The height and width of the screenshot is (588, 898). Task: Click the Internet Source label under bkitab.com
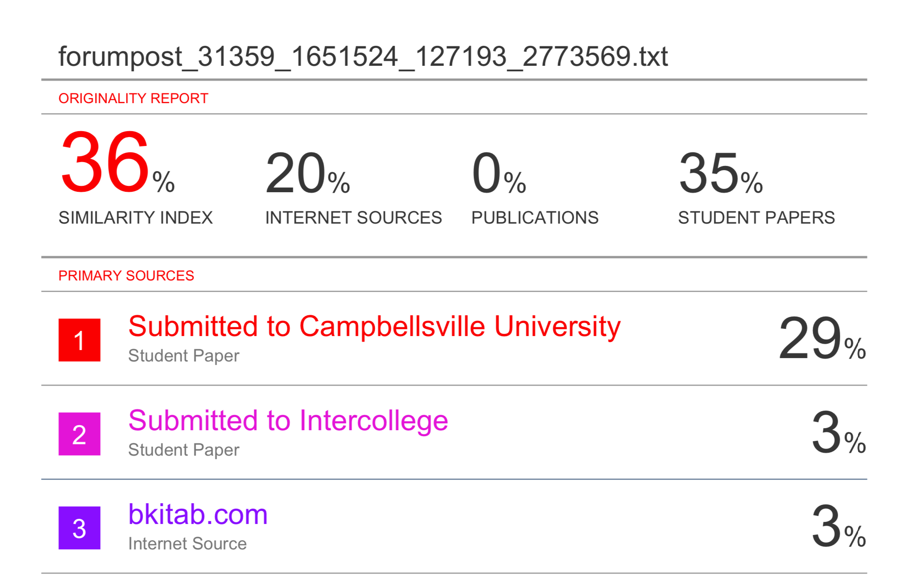188,543
